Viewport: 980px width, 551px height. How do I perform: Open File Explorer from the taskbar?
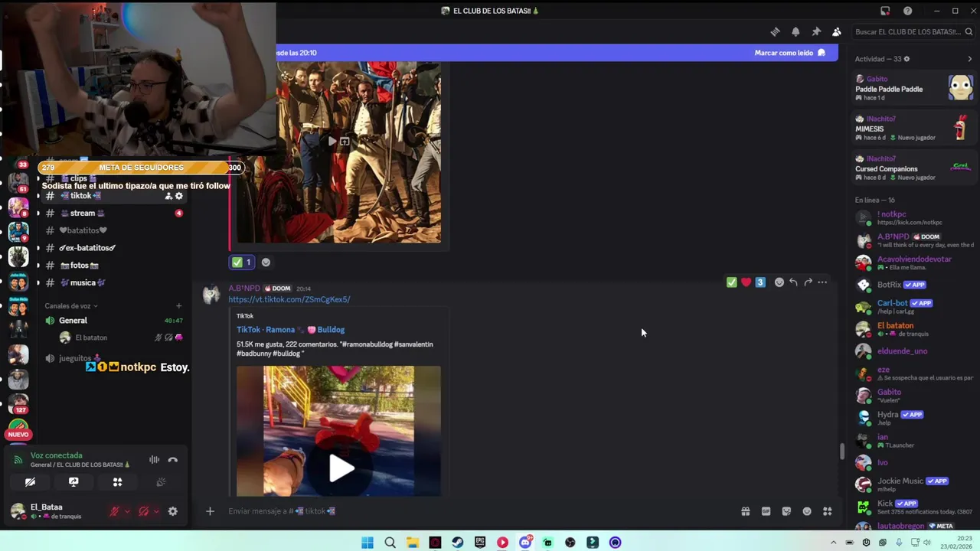(413, 543)
